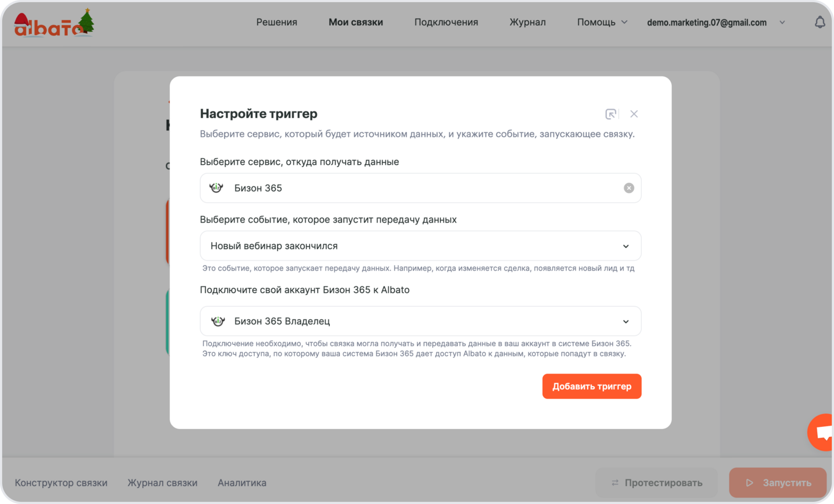This screenshot has height=504, width=834.
Task: Open the Журнал page
Action: coord(527,22)
